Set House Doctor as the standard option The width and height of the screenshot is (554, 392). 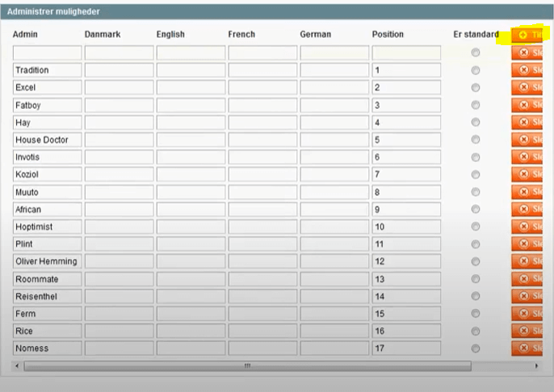pyautogui.click(x=476, y=140)
